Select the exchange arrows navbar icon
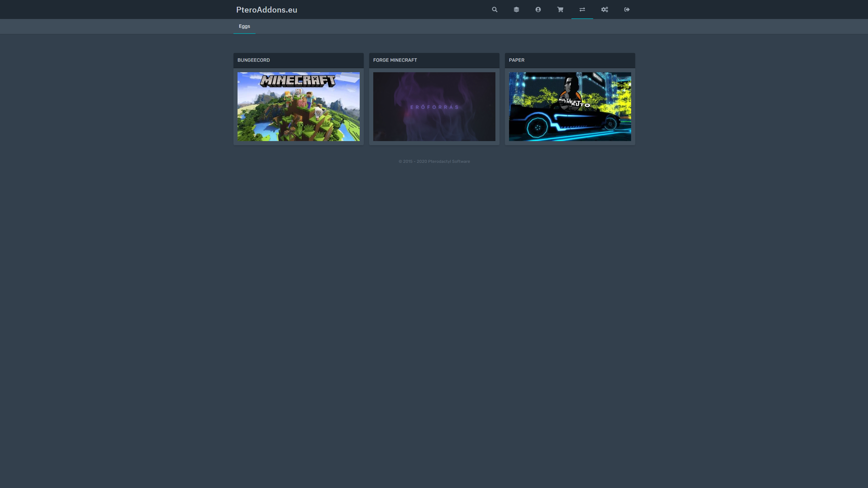The height and width of the screenshot is (488, 868). pyautogui.click(x=582, y=9)
